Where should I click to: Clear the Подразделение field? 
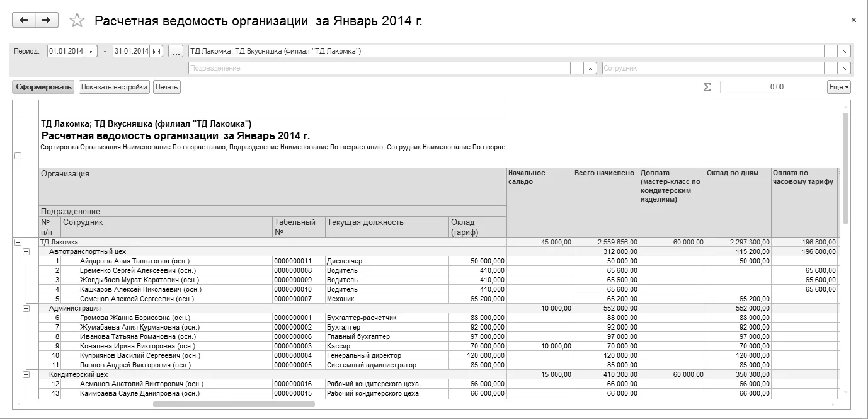pos(590,68)
